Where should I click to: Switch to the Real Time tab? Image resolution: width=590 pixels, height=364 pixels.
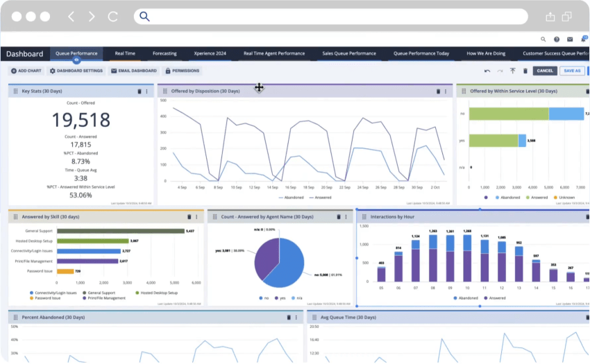pos(125,53)
